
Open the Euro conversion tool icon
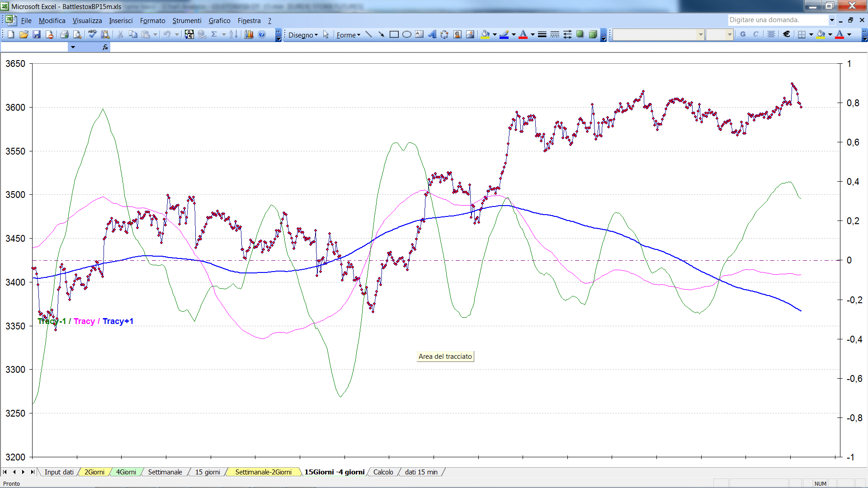click(189, 34)
